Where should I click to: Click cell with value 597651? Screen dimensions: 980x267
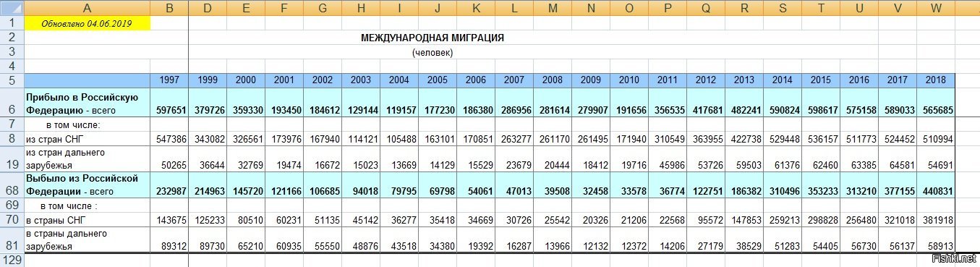pos(170,109)
